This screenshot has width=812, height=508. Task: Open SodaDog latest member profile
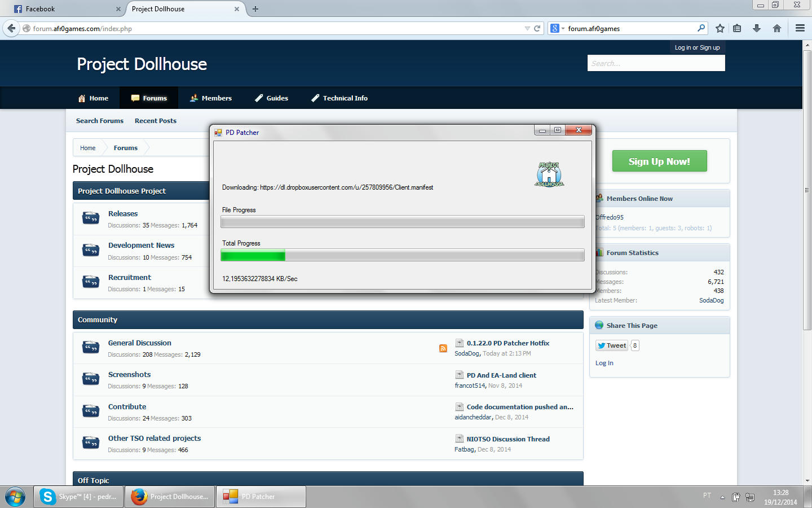[711, 300]
